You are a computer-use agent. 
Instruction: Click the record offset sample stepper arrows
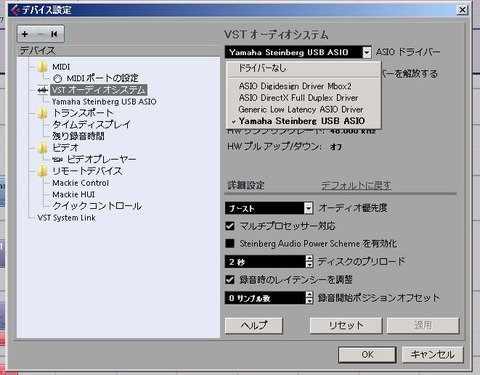[309, 298]
